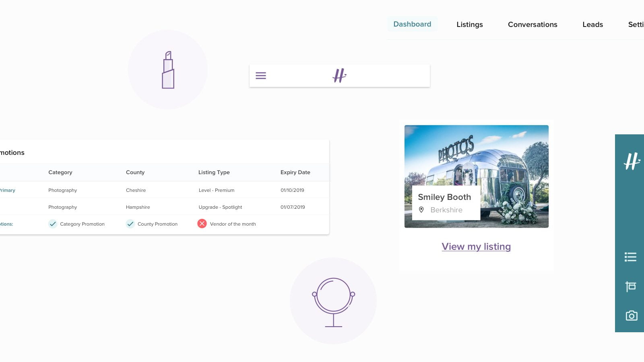Click the vanity mirror illustration icon

333,302
